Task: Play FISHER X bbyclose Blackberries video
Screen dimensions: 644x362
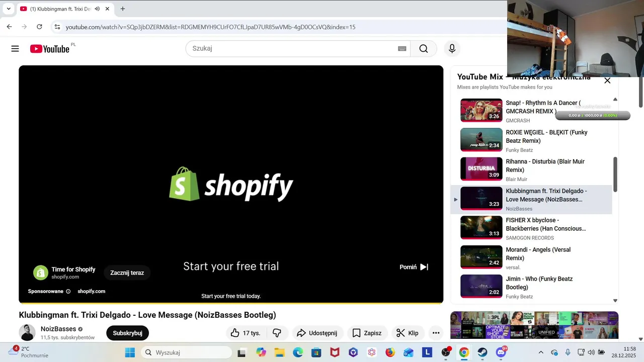Action: tap(531, 228)
